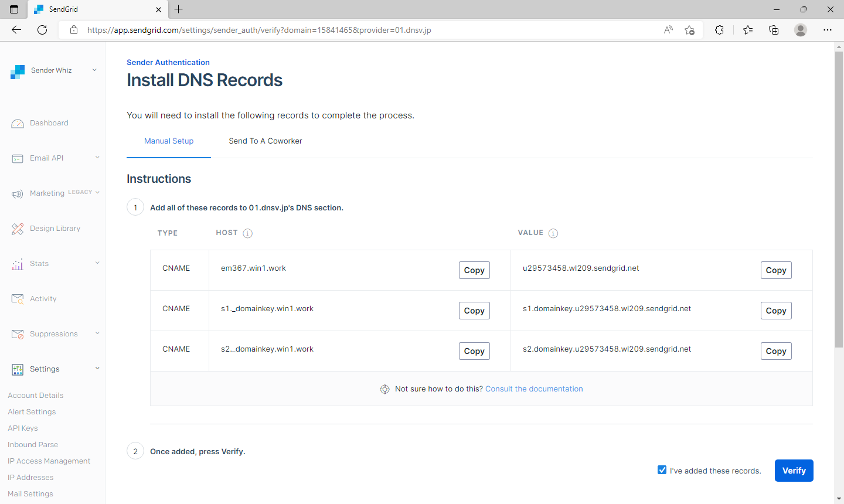Click the browser address bar URL
Image resolution: width=844 pixels, height=504 pixels.
click(x=259, y=30)
